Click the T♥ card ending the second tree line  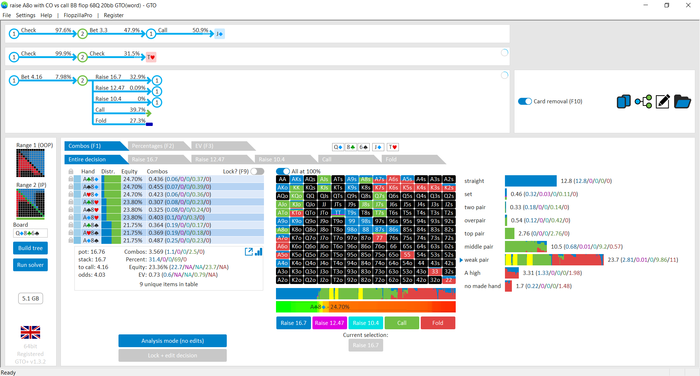click(x=151, y=57)
